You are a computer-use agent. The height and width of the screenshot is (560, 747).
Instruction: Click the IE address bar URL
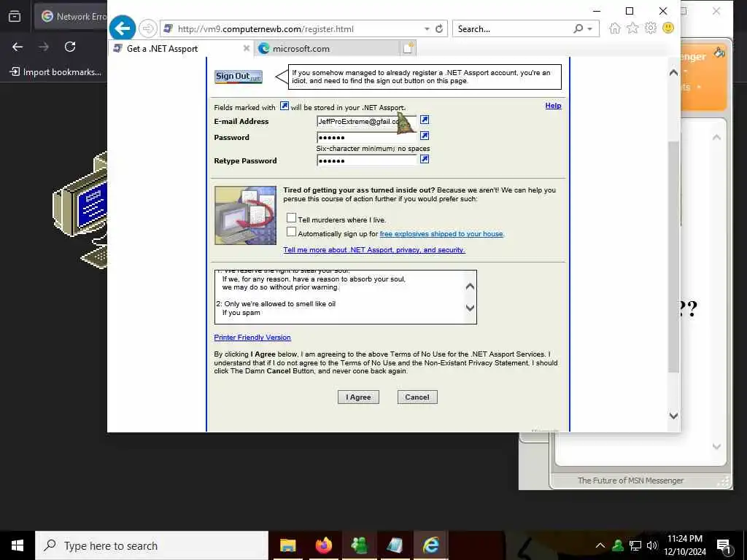tap(266, 29)
